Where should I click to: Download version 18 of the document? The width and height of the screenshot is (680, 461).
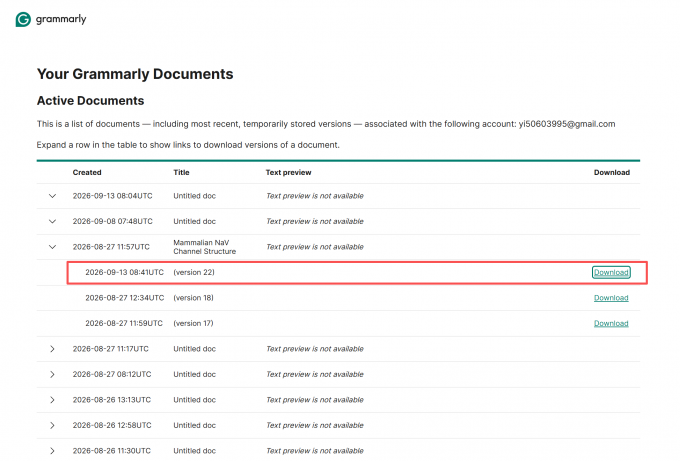pos(611,298)
